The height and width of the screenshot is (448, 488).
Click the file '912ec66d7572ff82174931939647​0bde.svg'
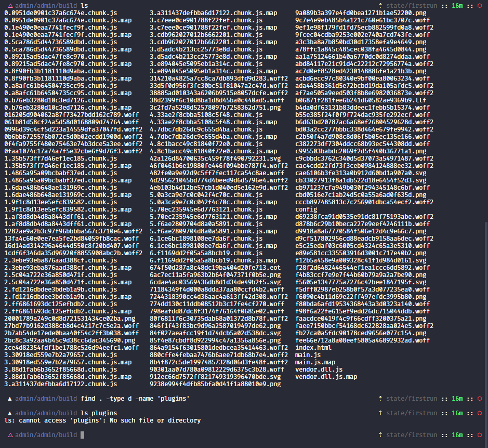pos(215,377)
